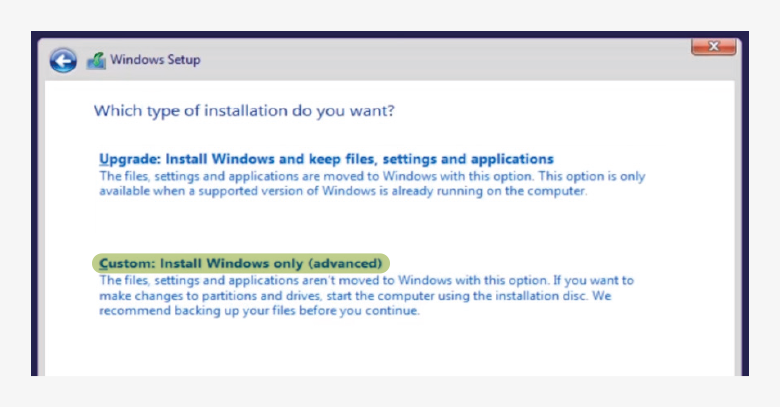Click the Windows Setup title bar icon
The height and width of the screenshot is (407, 780).
click(96, 60)
